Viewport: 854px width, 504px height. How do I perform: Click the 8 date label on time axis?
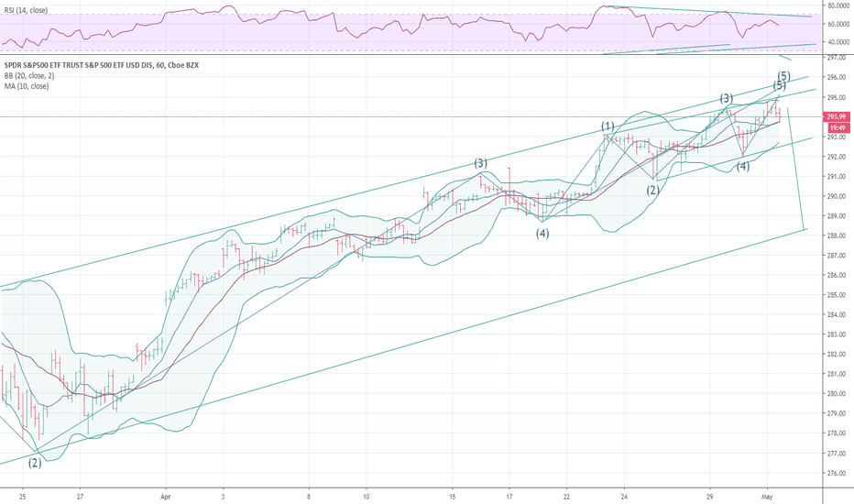coord(309,497)
